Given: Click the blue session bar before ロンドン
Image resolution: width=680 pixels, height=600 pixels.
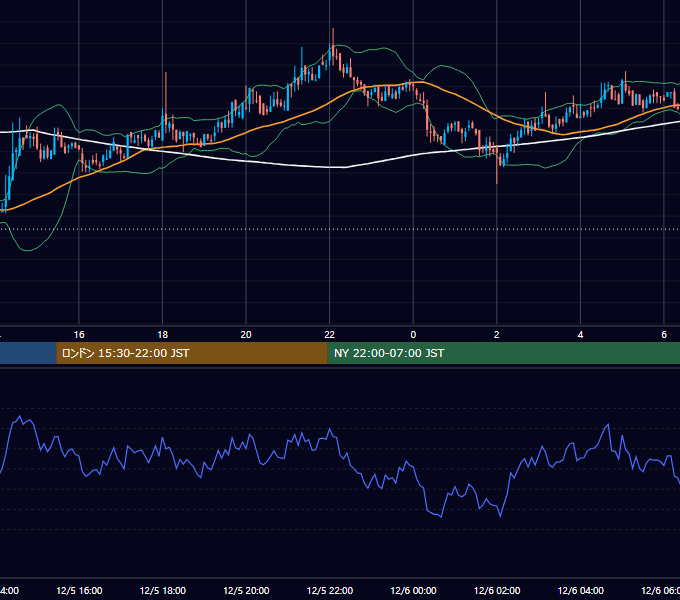Looking at the screenshot, I should pos(28,353).
